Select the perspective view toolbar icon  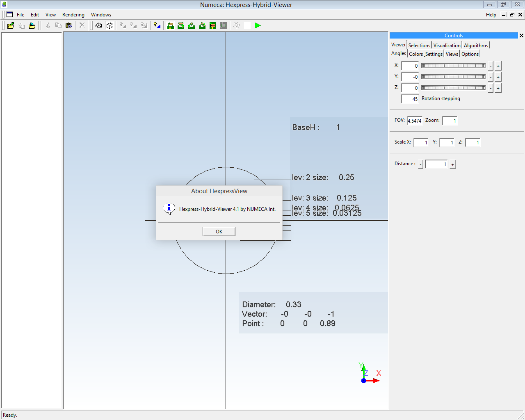99,25
